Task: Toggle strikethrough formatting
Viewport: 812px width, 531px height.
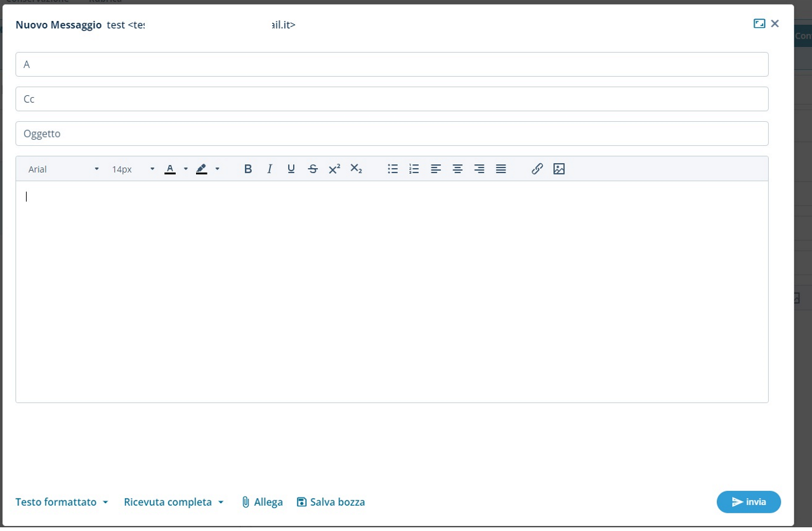Action: coord(313,169)
